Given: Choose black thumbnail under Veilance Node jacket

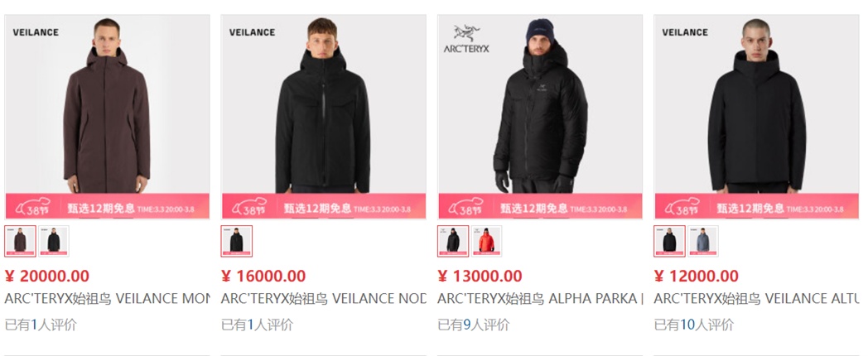Looking at the screenshot, I should (x=236, y=241).
